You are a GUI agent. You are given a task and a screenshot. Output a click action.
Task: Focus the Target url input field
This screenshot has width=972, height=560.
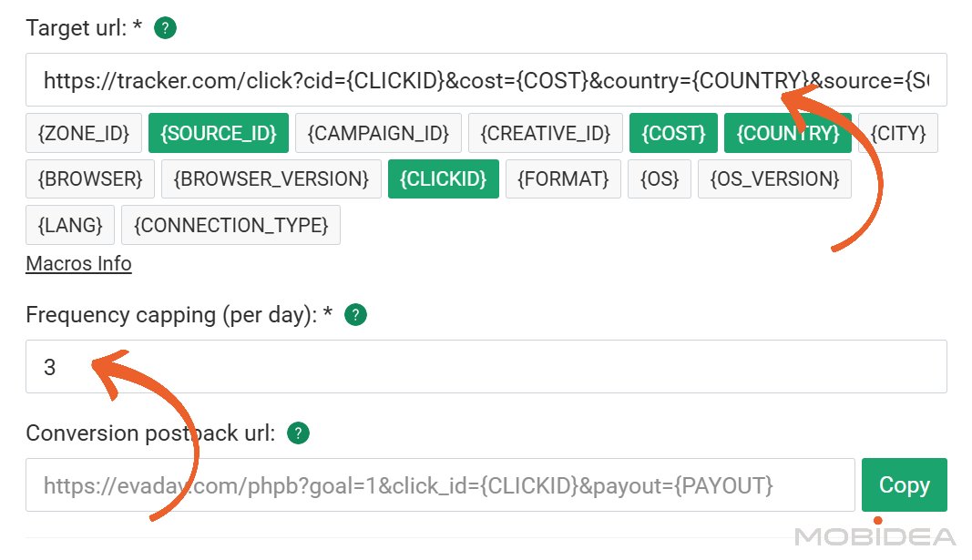[486, 80]
